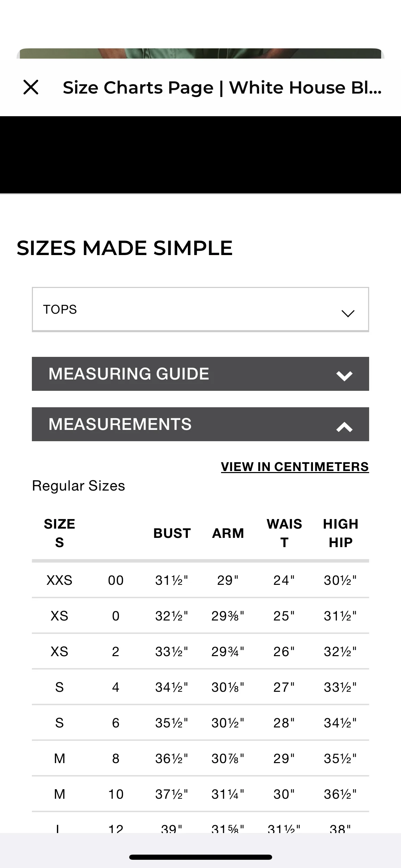Click the ARM column header
The image size is (401, 868).
click(228, 533)
